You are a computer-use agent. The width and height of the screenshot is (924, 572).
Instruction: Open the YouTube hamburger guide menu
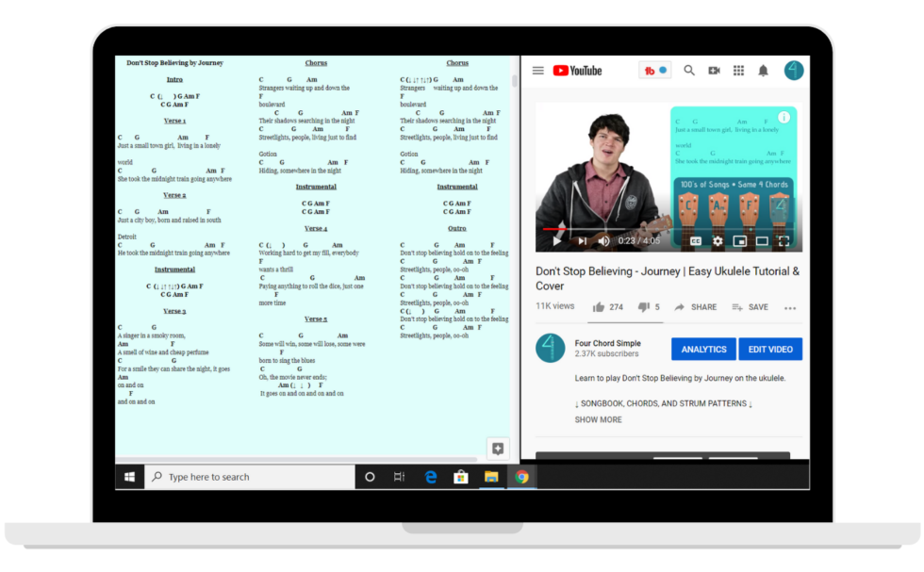(537, 71)
